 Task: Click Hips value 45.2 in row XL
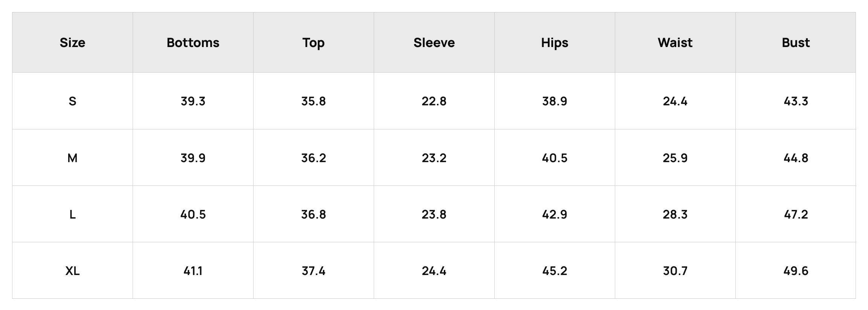pos(555,271)
